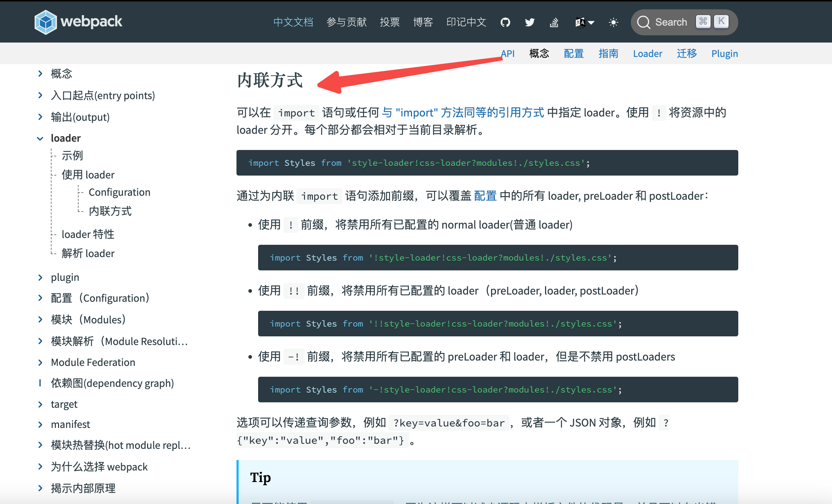Expand the manifest sidebar chevron
Image resolution: width=832 pixels, height=504 pixels.
pos(40,425)
